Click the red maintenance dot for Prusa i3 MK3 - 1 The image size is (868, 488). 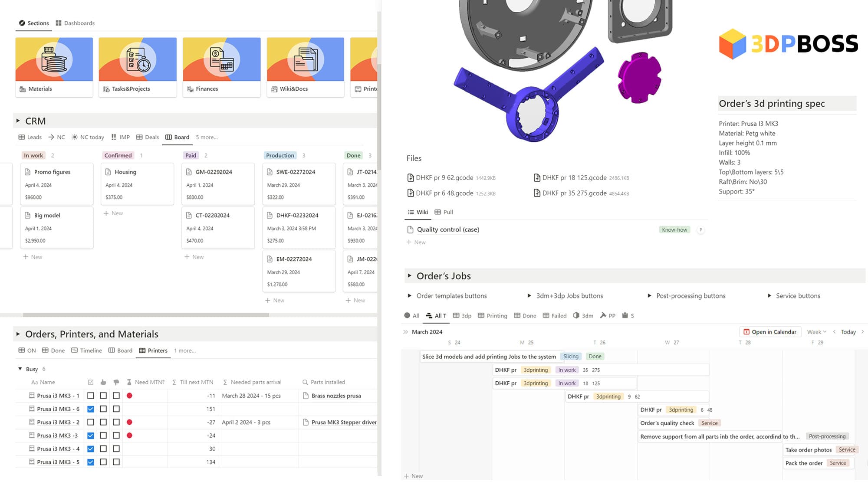point(129,396)
